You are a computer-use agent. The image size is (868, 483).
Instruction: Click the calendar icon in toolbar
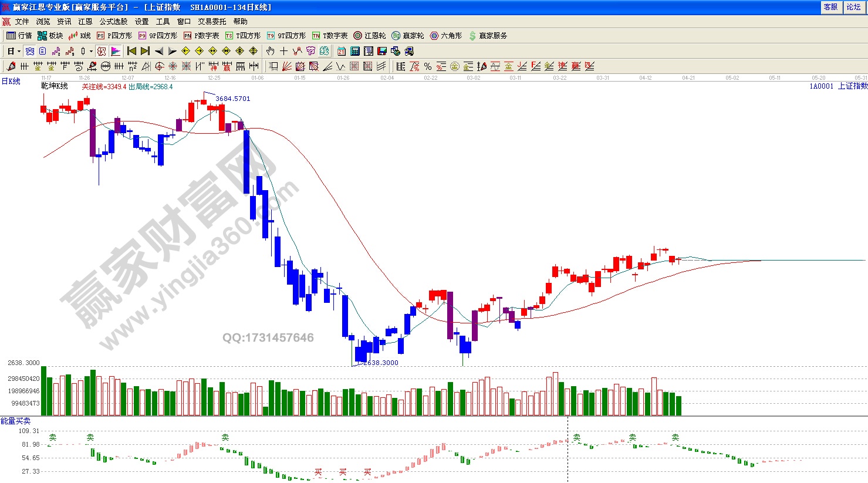coord(342,51)
